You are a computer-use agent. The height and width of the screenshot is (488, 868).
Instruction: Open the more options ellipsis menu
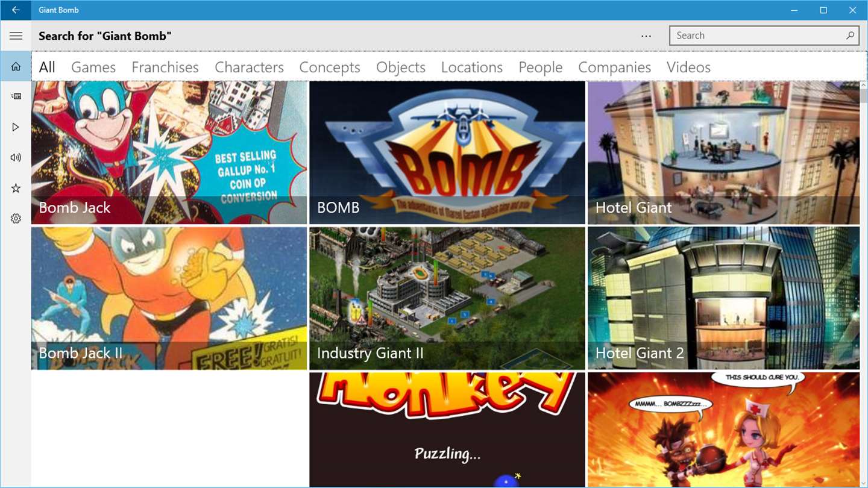click(x=646, y=36)
